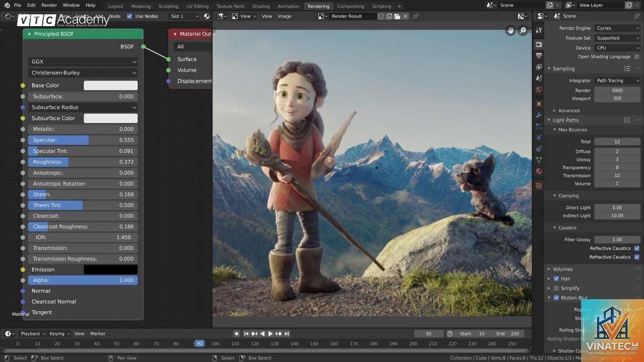Open the Scene properties tab
Screen dimensions: 644x362
click(539, 78)
